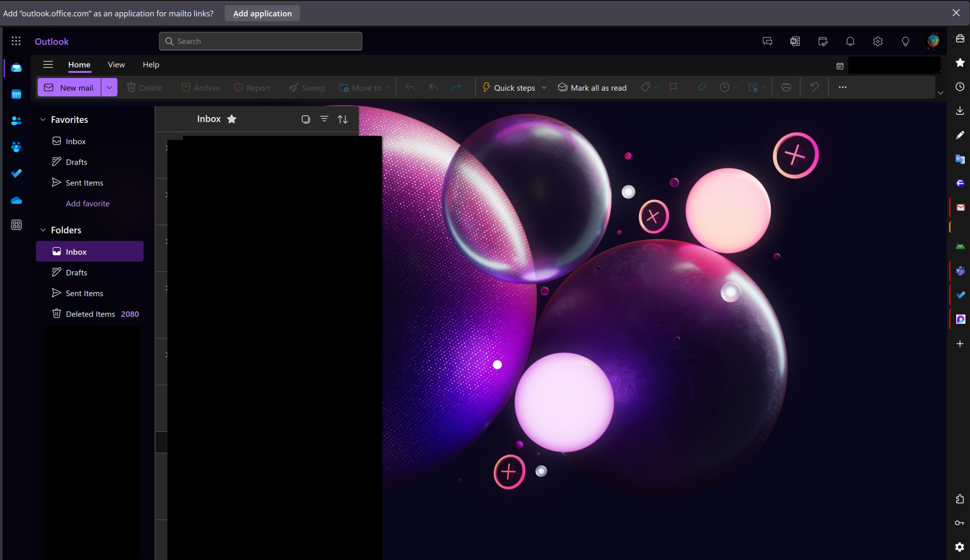
Task: Open the account profile picture
Action: (933, 41)
